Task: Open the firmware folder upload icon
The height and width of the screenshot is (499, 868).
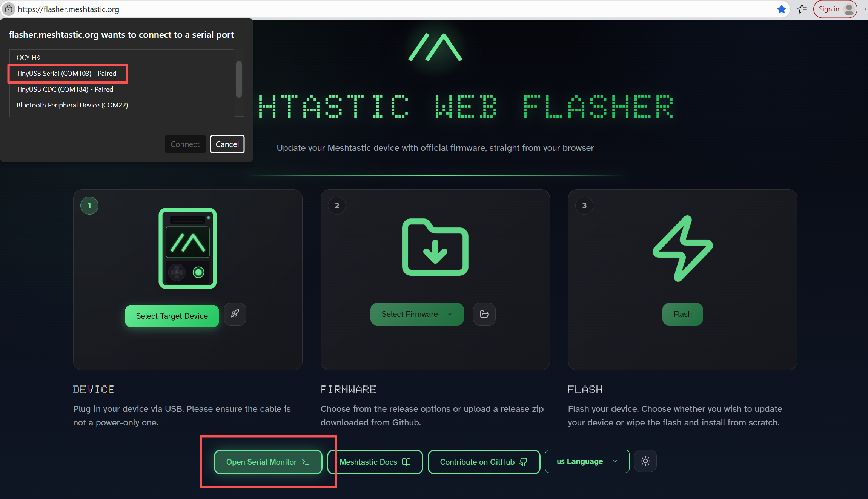Action: click(484, 314)
